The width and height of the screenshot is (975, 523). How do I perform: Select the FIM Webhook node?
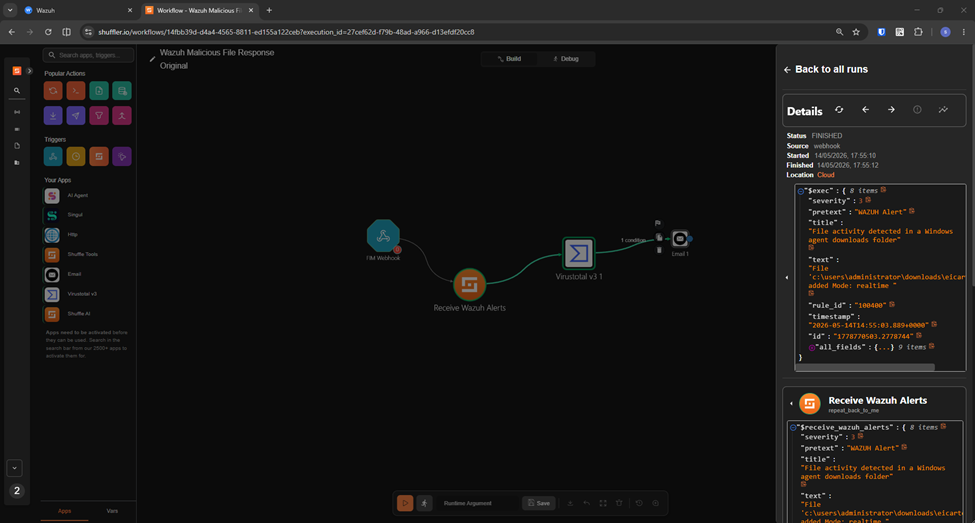(383, 236)
